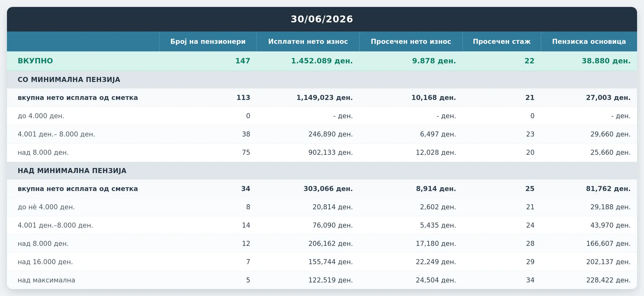Screen dimensions: 644x296
Task: Select the total 1.452.089 ден. cell
Action: (322, 61)
